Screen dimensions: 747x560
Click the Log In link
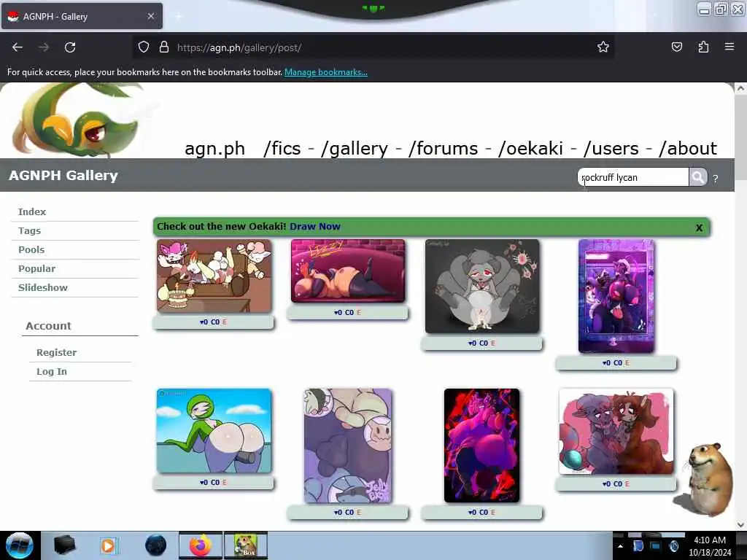pyautogui.click(x=52, y=372)
